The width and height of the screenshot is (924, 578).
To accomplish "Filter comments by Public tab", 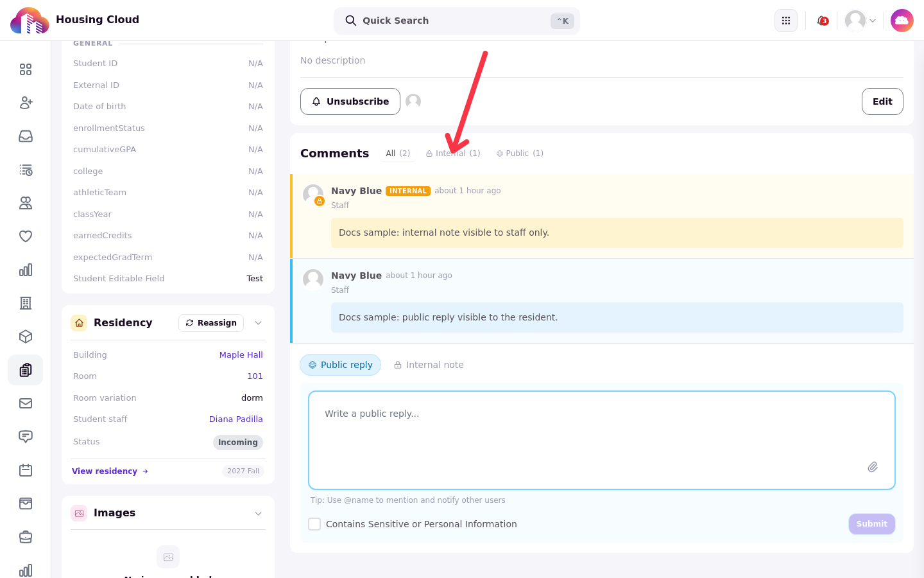I will [520, 153].
